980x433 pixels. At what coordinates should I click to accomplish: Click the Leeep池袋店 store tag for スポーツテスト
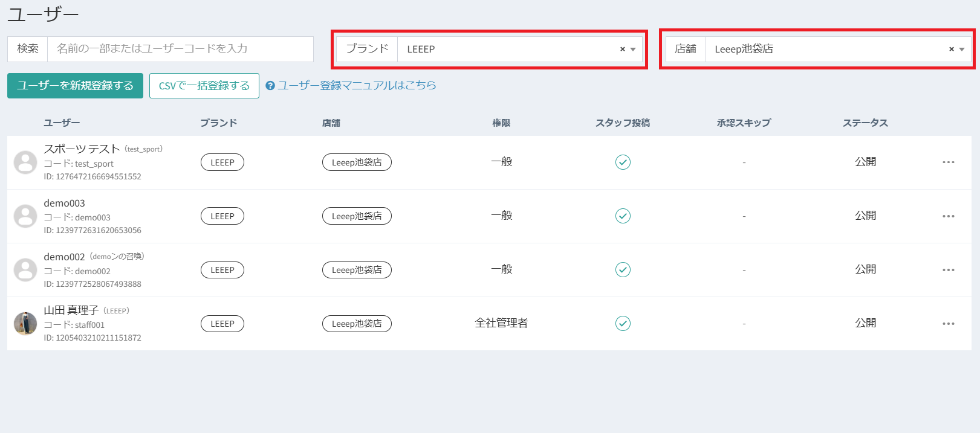(x=357, y=162)
